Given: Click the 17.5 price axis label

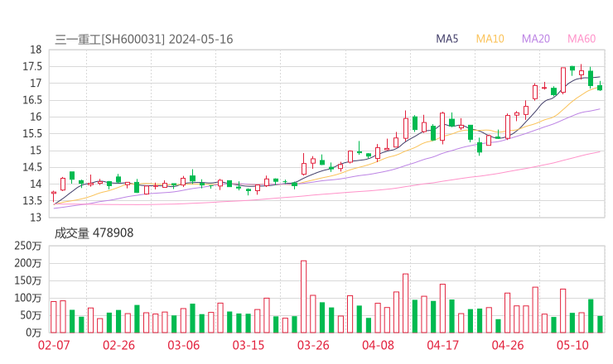Looking at the screenshot, I should [x=32, y=66].
